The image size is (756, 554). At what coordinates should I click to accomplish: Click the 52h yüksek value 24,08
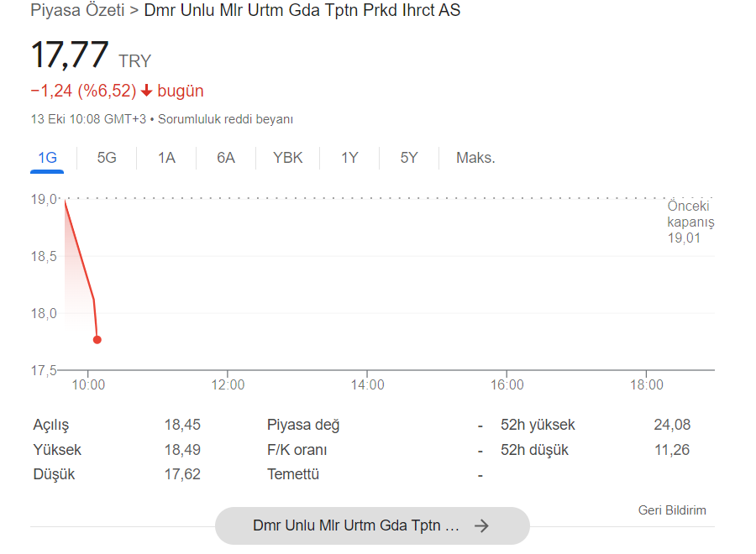672,425
